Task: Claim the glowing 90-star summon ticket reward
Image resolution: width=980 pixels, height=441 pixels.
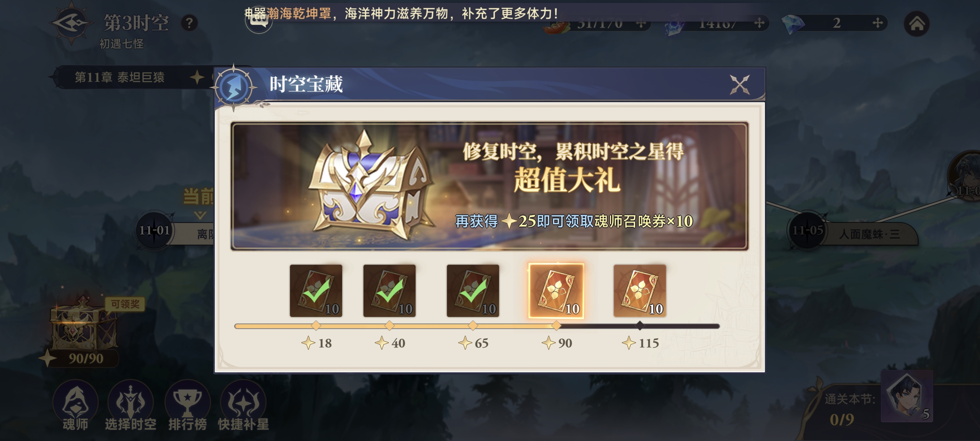Action: point(556,291)
